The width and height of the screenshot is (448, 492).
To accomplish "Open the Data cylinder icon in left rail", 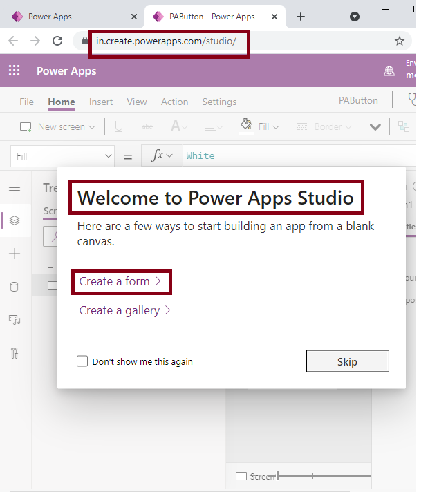I will [x=14, y=287].
